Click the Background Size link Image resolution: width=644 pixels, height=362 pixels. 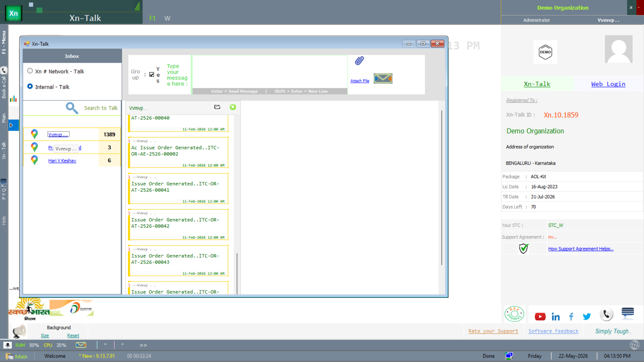pos(45,335)
